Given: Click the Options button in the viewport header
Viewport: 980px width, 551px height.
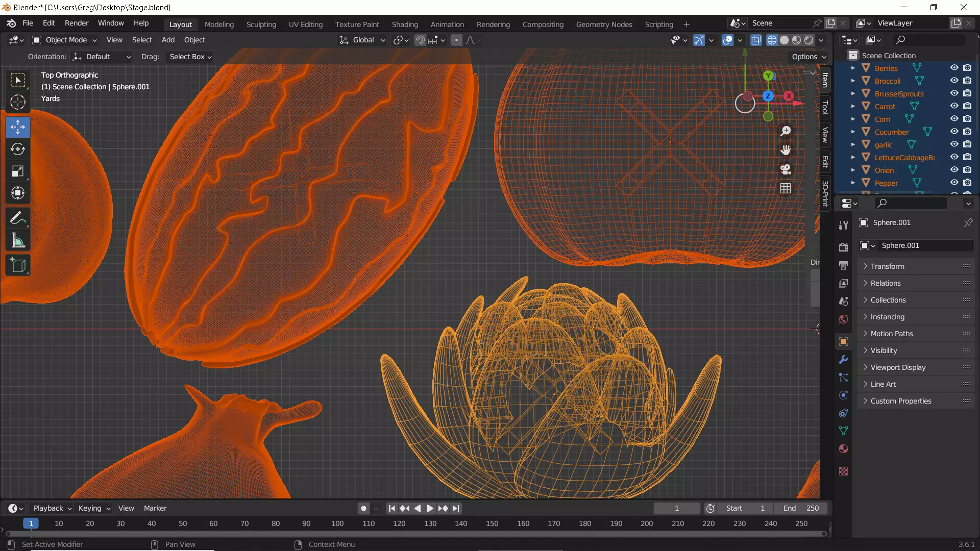Looking at the screenshot, I should pyautogui.click(x=808, y=57).
